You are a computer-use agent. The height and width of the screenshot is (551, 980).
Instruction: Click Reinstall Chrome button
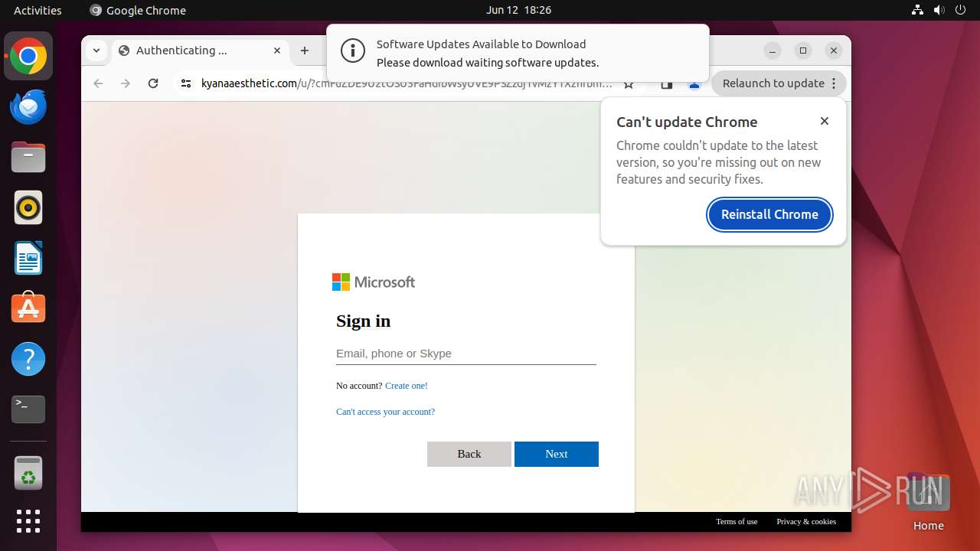point(769,214)
